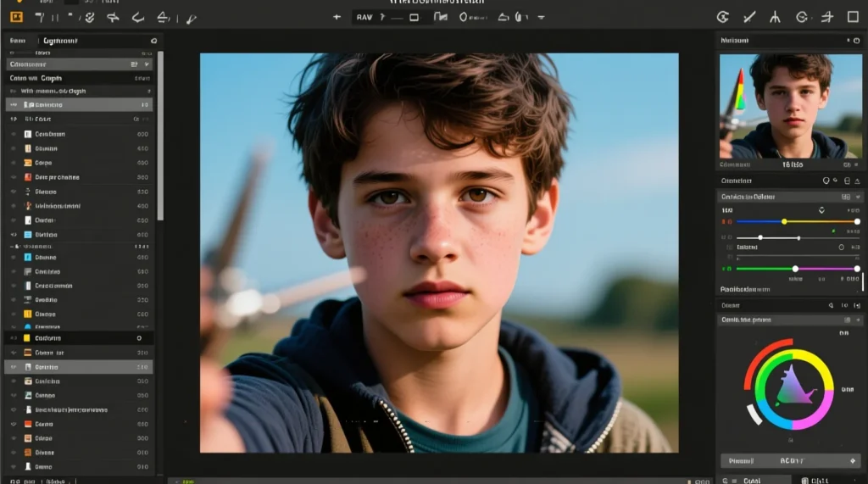Click the orange square icon in the top-left toolbar
This screenshot has height=484, width=868.
pos(16,17)
